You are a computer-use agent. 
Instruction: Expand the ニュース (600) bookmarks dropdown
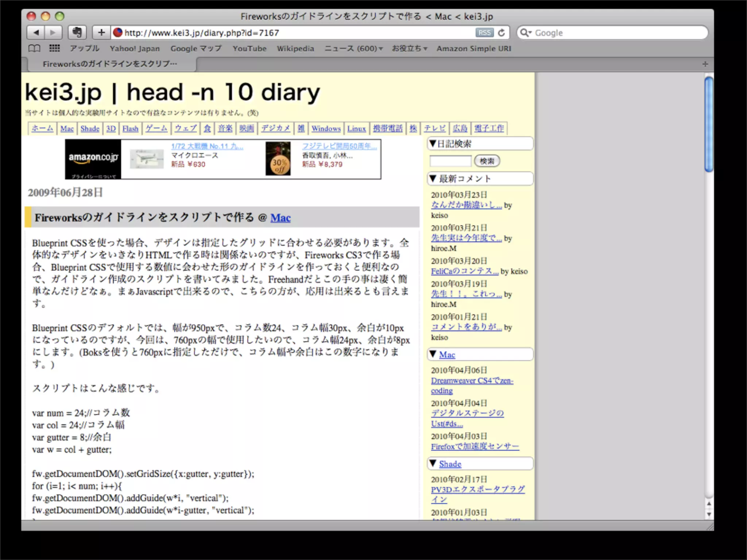pyautogui.click(x=353, y=48)
